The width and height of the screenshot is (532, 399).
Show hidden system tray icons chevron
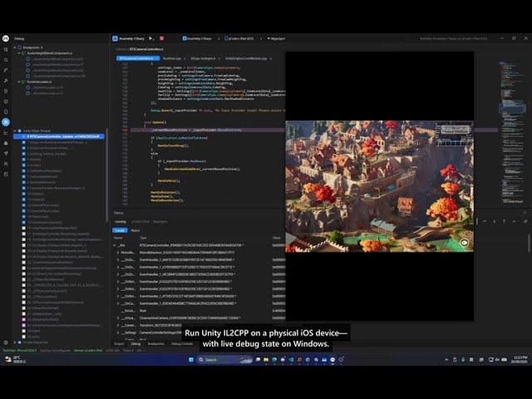pos(446,360)
